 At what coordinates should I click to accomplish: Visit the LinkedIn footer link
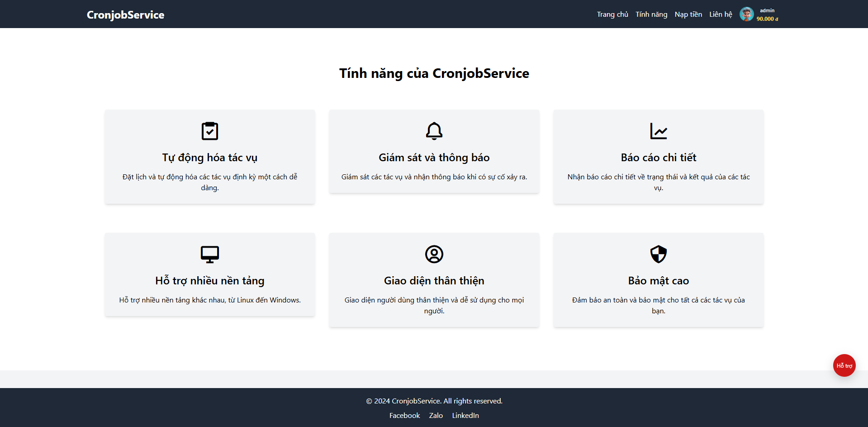(465, 416)
